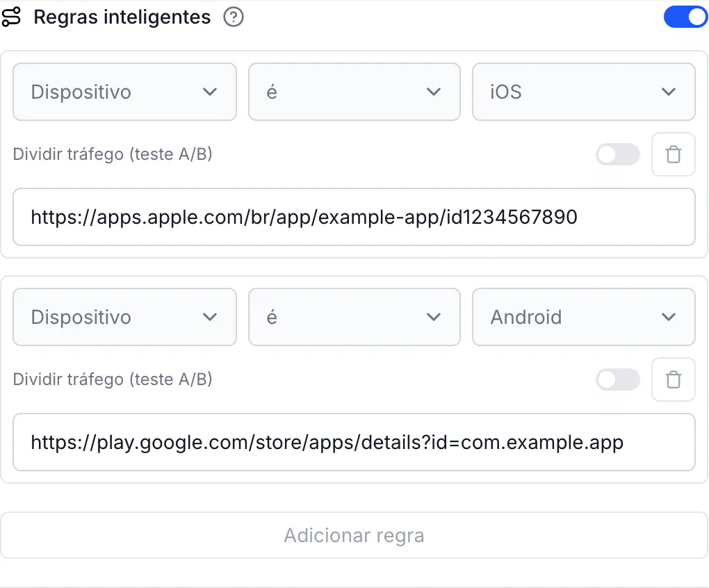
Task: Disable the Regras inteligentes main switch
Action: (x=685, y=17)
